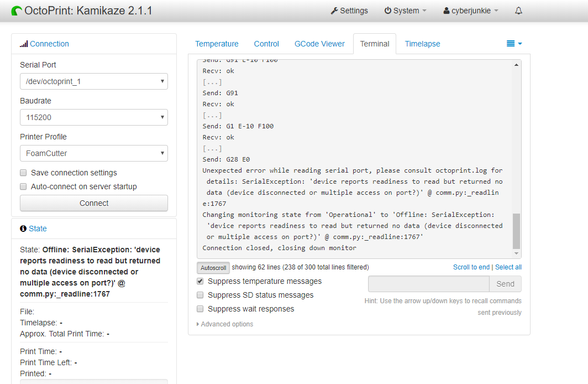Collapse the State panel header
The height and width of the screenshot is (384, 588).
(x=38, y=229)
